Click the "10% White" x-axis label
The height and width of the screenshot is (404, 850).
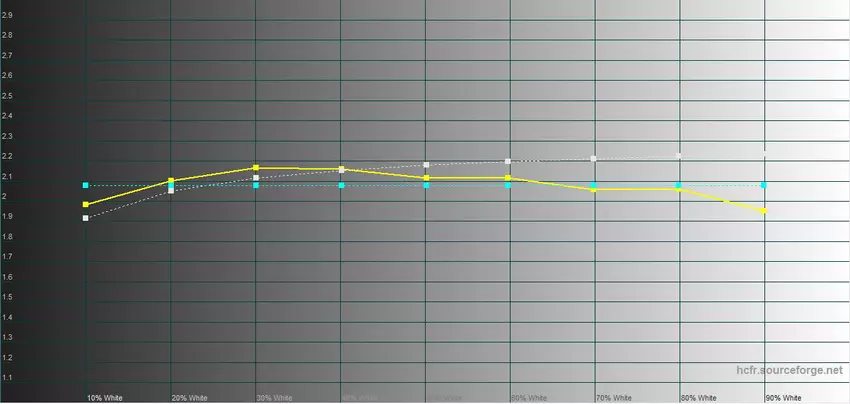coord(105,397)
